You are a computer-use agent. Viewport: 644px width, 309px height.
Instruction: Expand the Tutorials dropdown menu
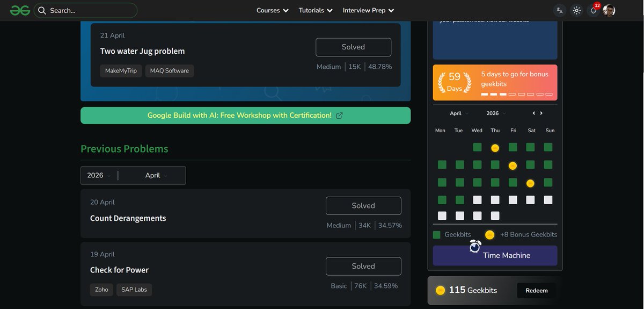coord(316,10)
